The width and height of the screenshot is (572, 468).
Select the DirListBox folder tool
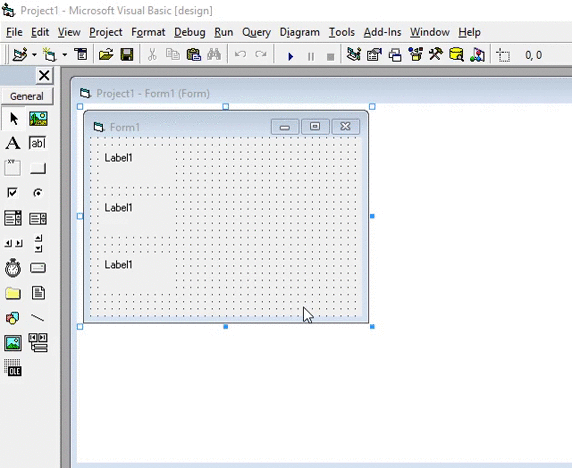(13, 293)
